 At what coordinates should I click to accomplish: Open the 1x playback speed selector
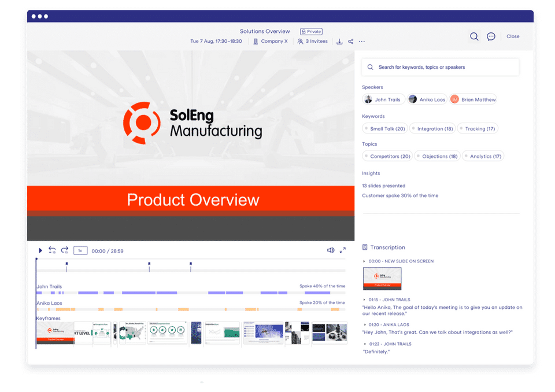[80, 251]
